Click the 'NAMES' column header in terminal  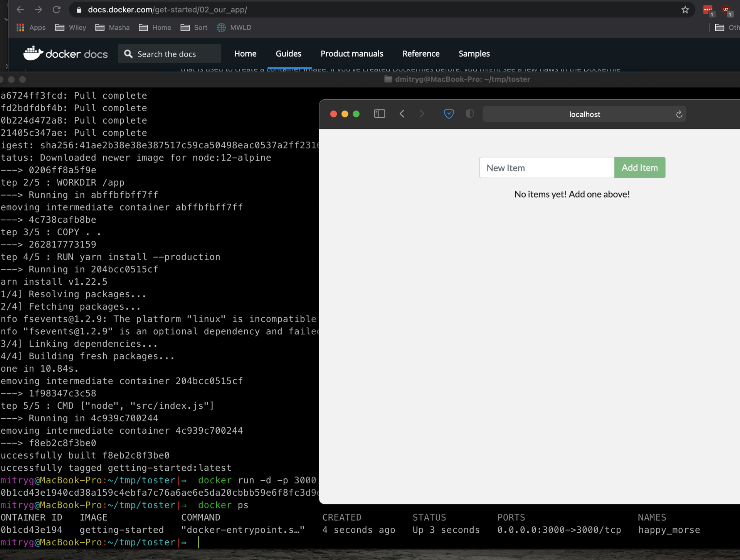pos(652,517)
